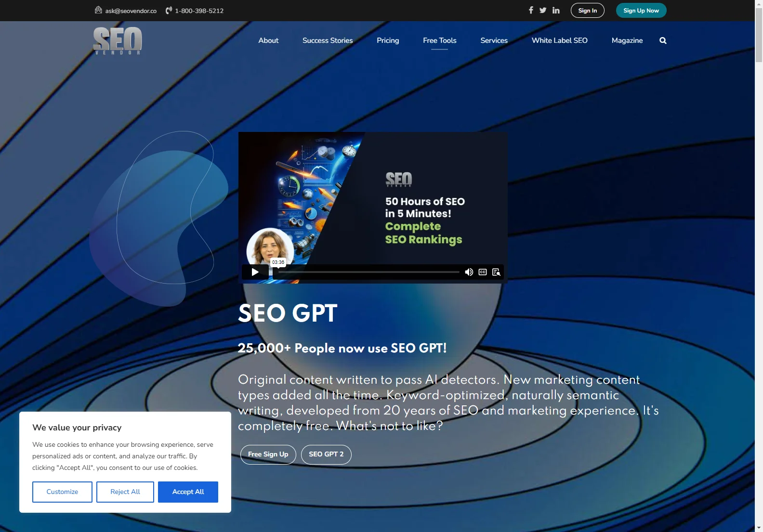Open the video transcript search icon
Viewport: 763px width, 532px height.
pos(496,272)
